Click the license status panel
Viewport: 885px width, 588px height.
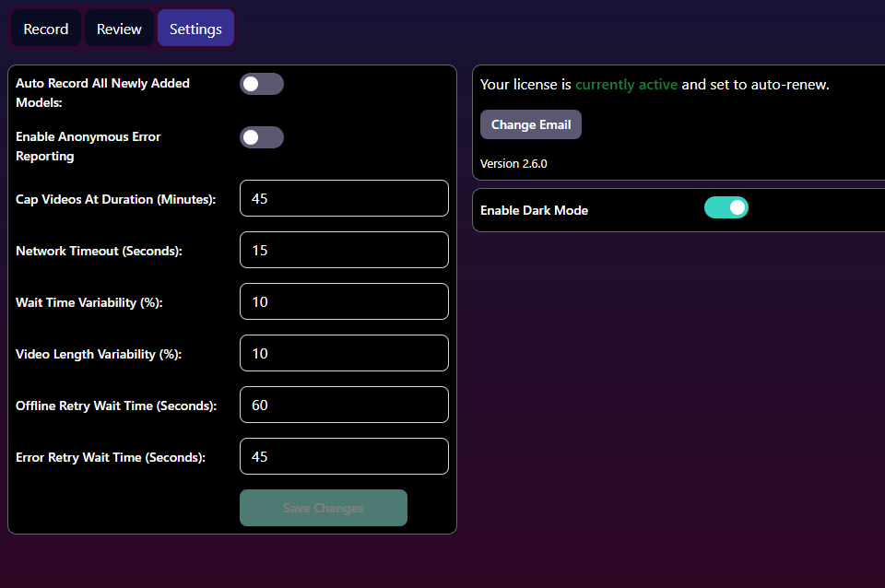(x=678, y=124)
